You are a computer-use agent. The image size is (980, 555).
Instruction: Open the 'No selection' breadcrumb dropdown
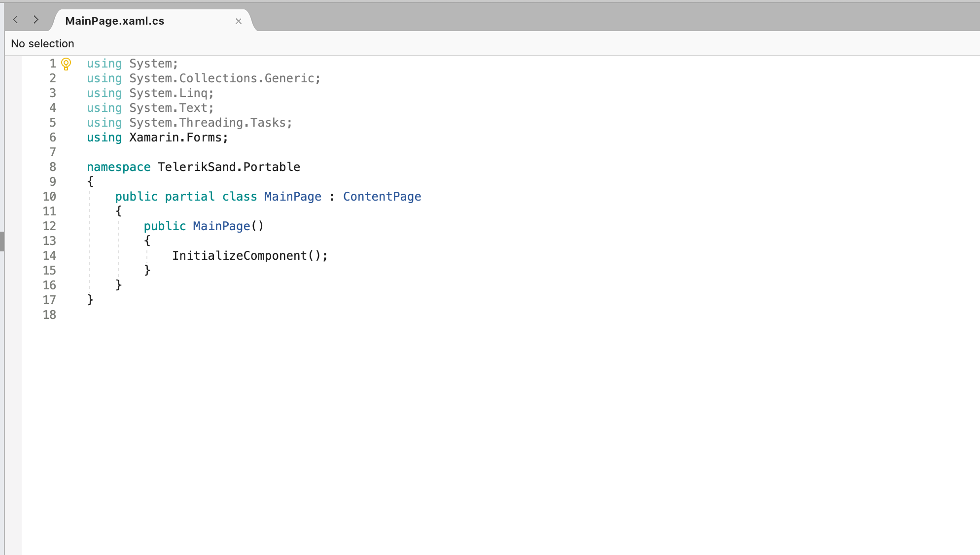42,44
